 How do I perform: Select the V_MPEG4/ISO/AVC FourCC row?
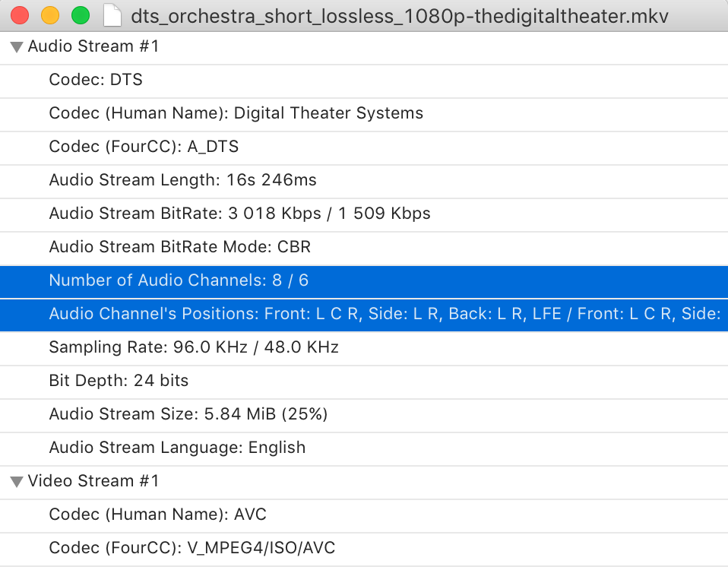pyautogui.click(x=364, y=548)
